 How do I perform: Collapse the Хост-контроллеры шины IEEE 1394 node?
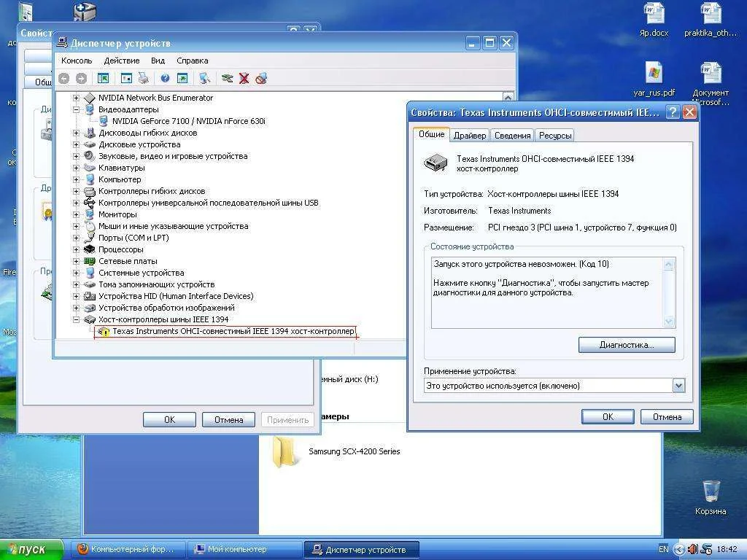coord(76,319)
